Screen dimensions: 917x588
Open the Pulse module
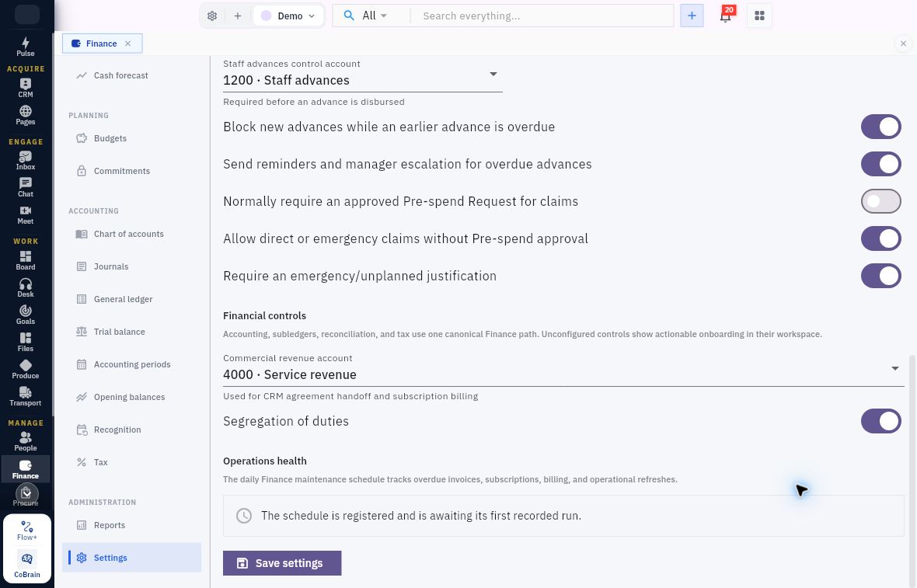(x=25, y=47)
